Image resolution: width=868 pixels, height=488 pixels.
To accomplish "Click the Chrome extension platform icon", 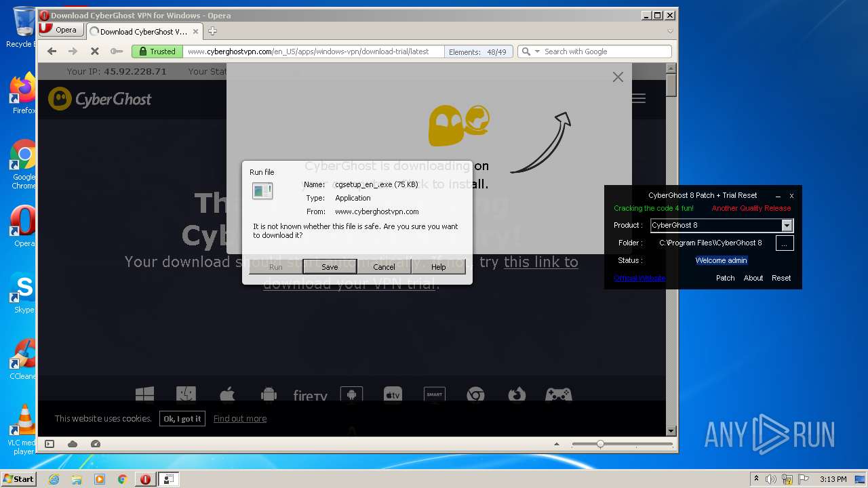I will (475, 394).
